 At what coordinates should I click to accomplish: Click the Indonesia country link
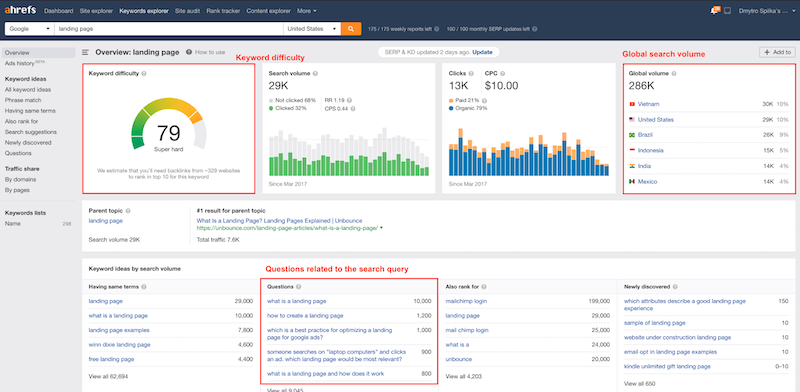(x=651, y=151)
